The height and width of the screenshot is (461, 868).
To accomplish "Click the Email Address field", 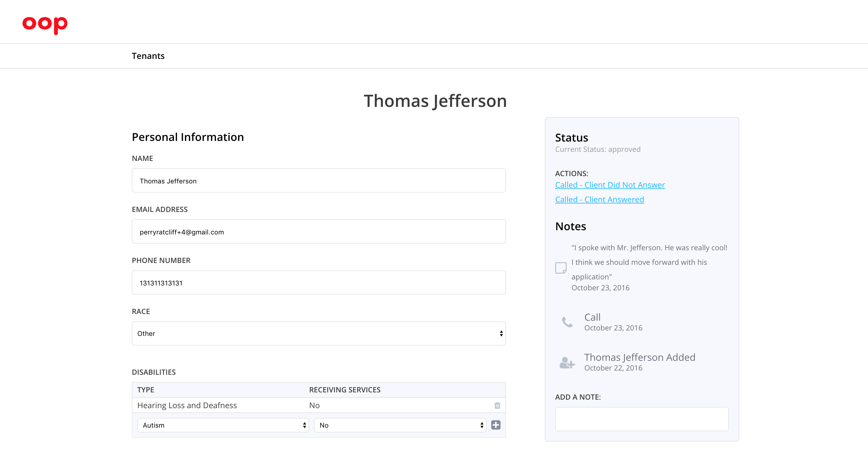I will tap(318, 232).
